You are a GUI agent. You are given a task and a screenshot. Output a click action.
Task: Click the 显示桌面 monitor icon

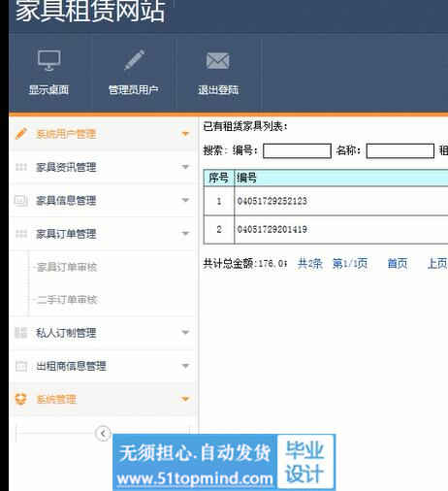click(48, 60)
